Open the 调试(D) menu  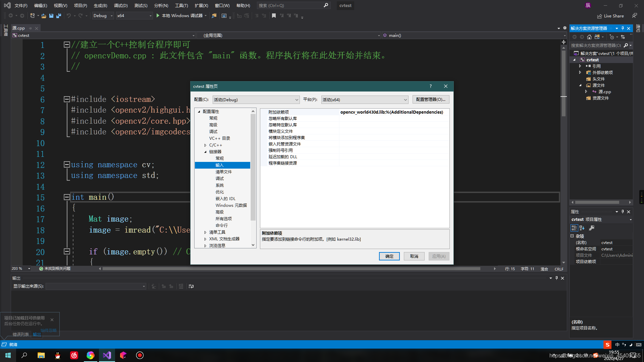121,6
